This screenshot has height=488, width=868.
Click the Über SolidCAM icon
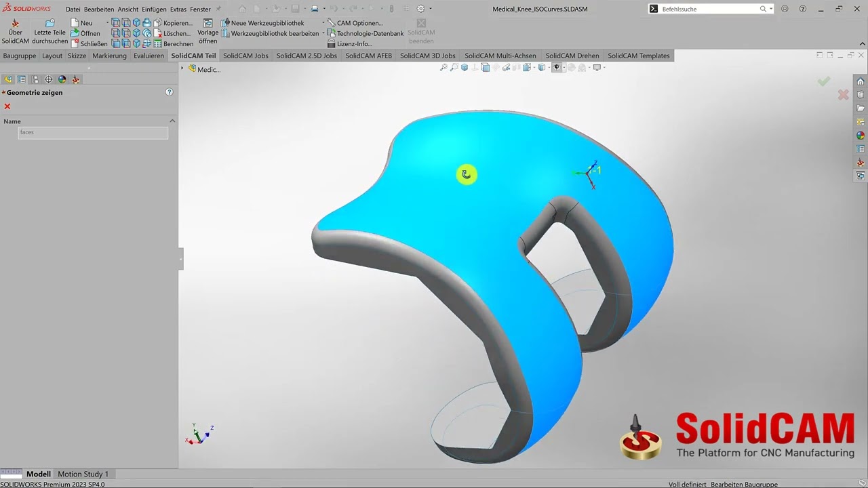tap(15, 32)
